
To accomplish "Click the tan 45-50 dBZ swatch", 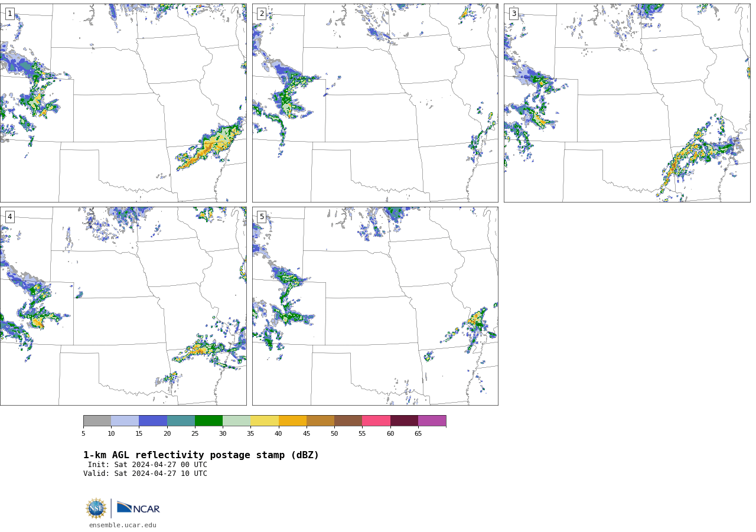I will click(x=320, y=420).
